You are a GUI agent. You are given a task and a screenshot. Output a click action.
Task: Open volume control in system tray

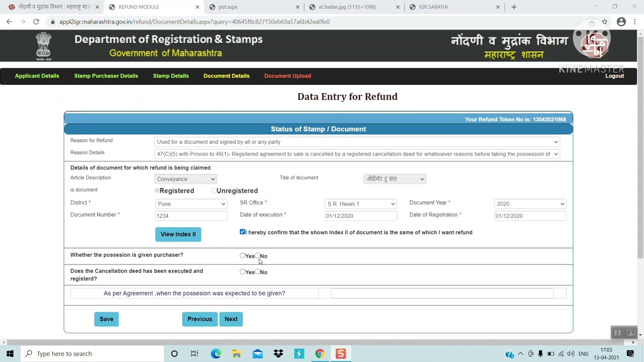571,354
